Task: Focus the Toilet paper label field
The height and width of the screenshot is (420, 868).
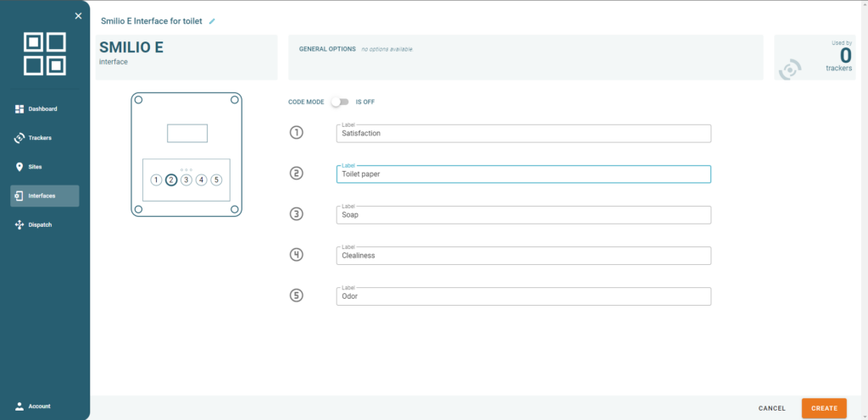Action: click(x=524, y=174)
